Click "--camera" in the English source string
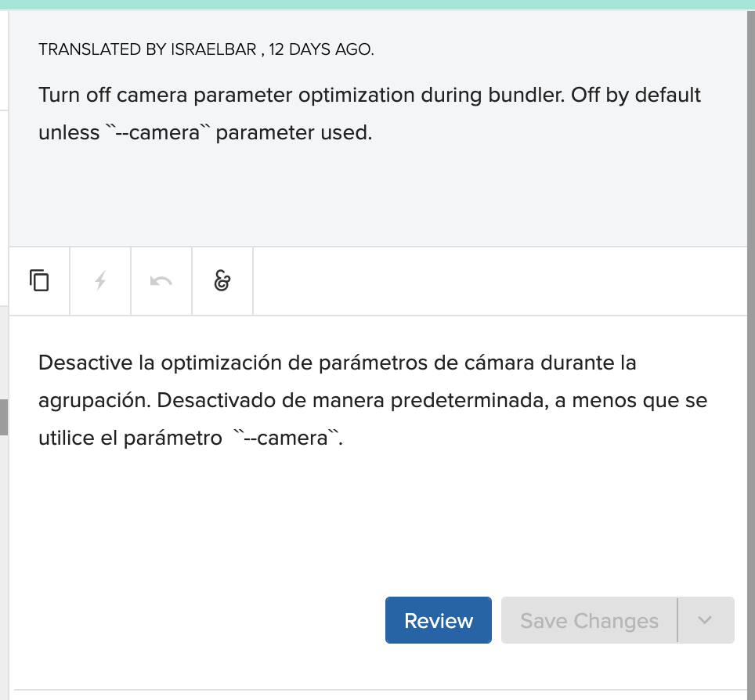Image resolution: width=755 pixels, height=700 pixels. coord(159,133)
